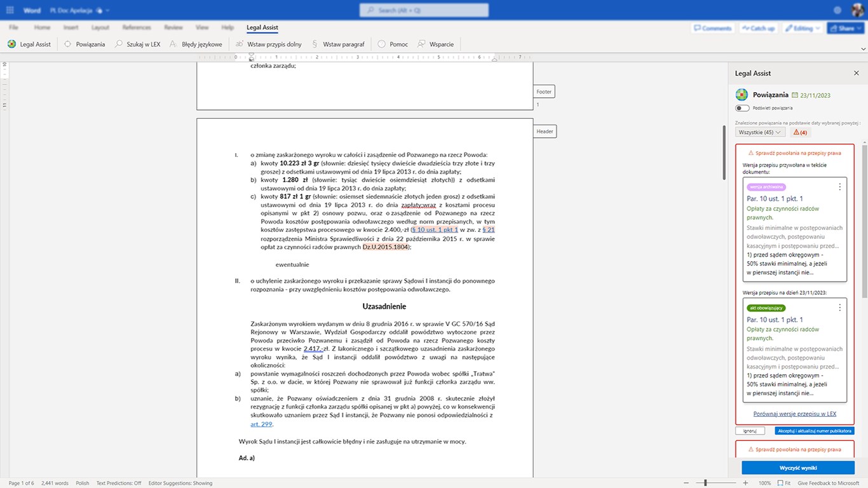
Task: Click the 100% zoom level
Action: [x=764, y=483]
